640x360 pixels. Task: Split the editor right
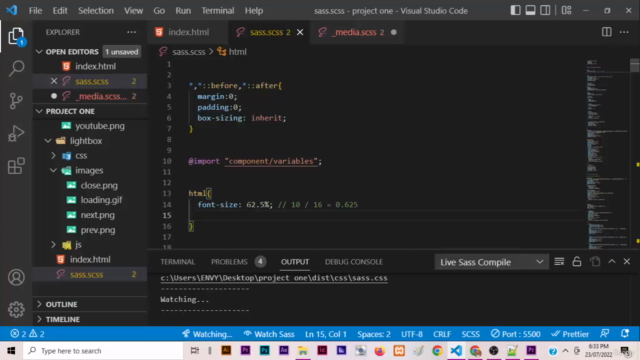point(607,32)
